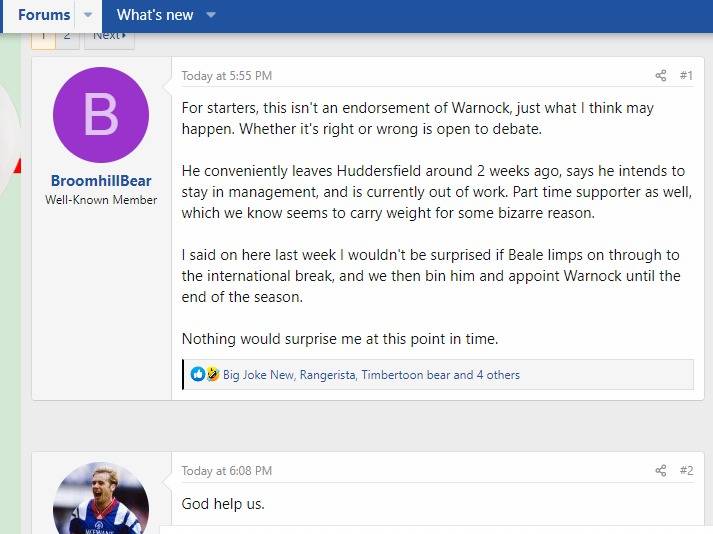
Task: Click the Next page button
Action: click(109, 36)
